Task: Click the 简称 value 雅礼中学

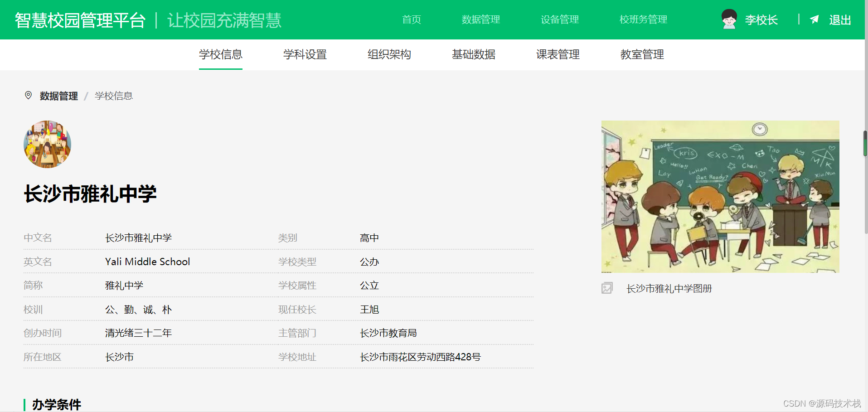Action: pos(124,286)
